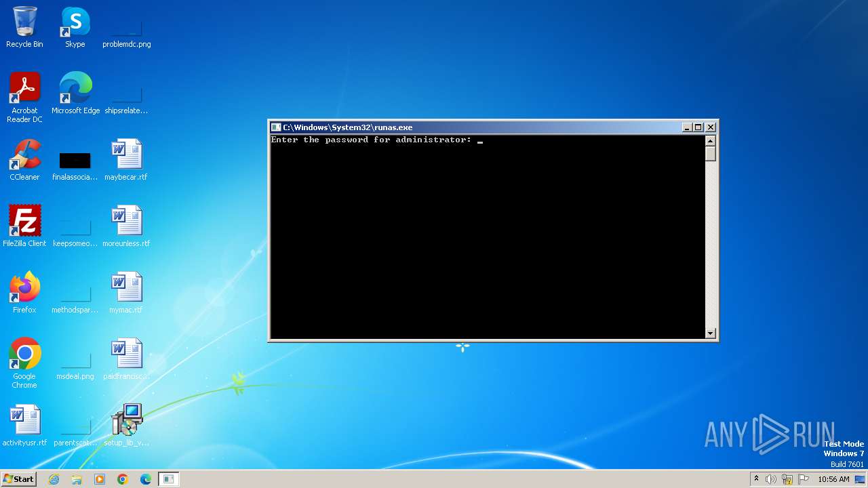Viewport: 868px width, 488px height.
Task: Launch Windows Media Player from taskbar
Action: pyautogui.click(x=100, y=479)
